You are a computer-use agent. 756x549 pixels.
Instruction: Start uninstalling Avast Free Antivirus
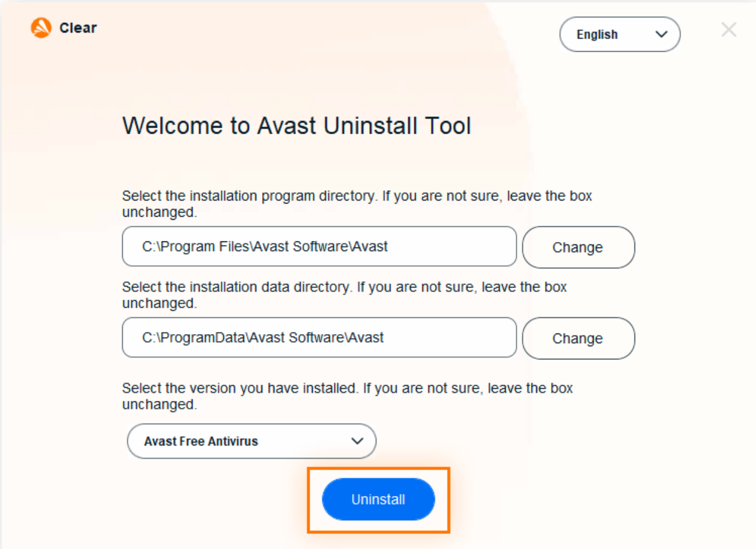[378, 499]
